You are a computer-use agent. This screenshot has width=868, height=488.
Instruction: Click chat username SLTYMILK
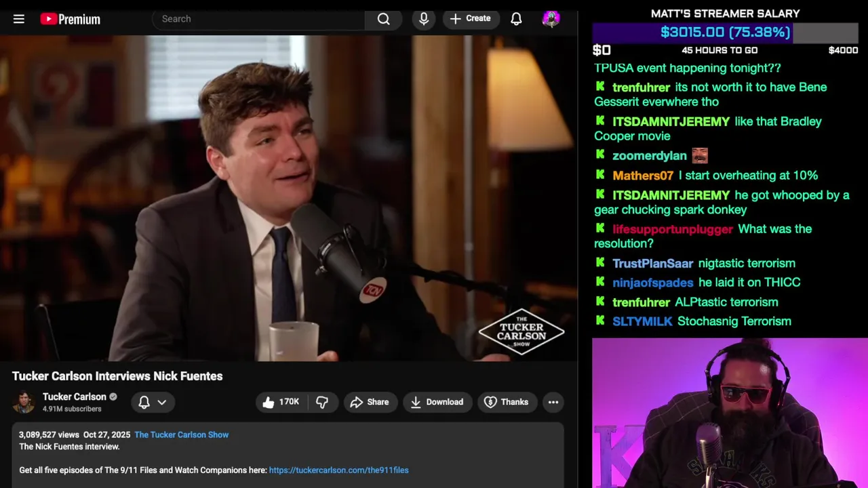coord(642,321)
